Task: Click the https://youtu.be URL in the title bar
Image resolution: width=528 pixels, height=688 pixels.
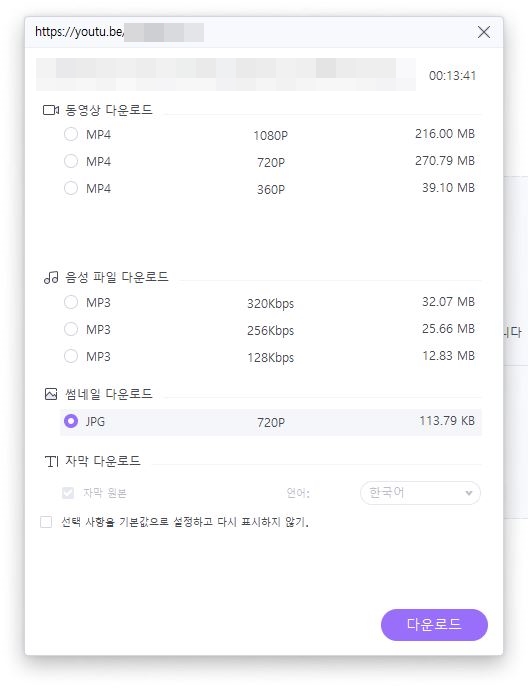Action: (79, 32)
